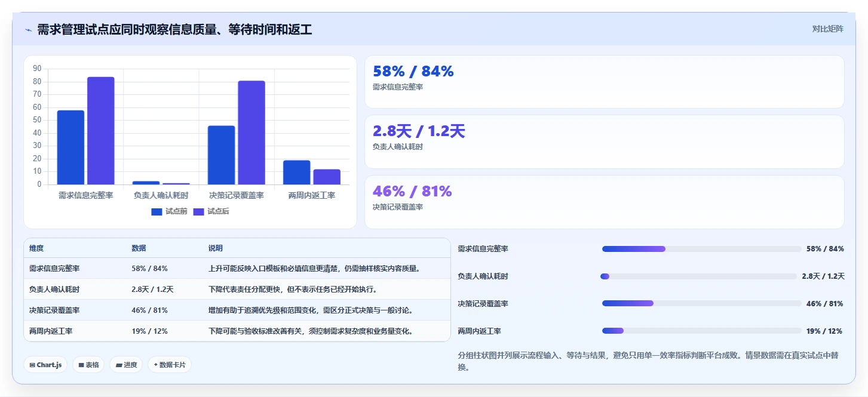Click the 需求信息完整率 chart axis label
Viewport: 868px width, 397px height.
click(x=85, y=195)
